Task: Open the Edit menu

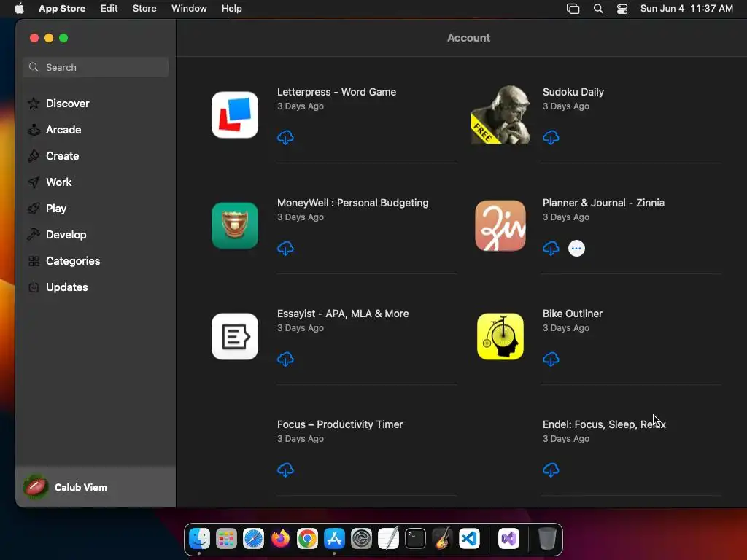Action: (109, 9)
